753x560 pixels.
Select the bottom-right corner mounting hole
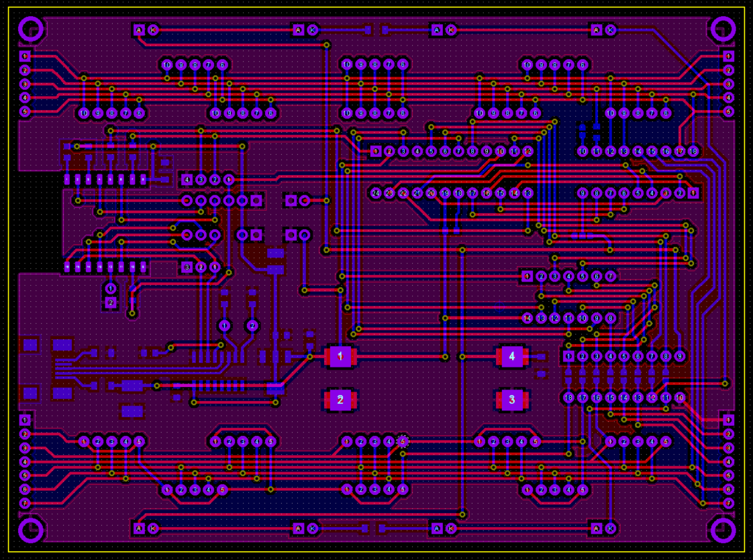tap(723, 530)
